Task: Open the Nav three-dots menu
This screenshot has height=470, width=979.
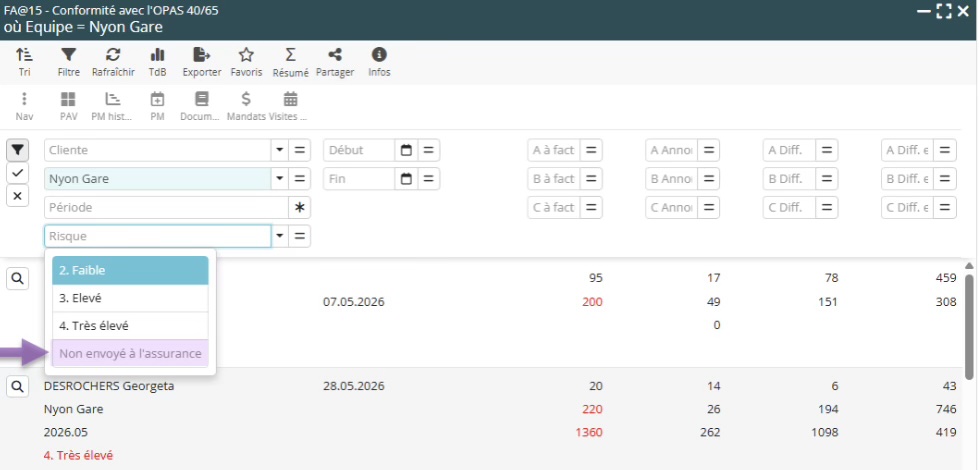Action: point(24,106)
